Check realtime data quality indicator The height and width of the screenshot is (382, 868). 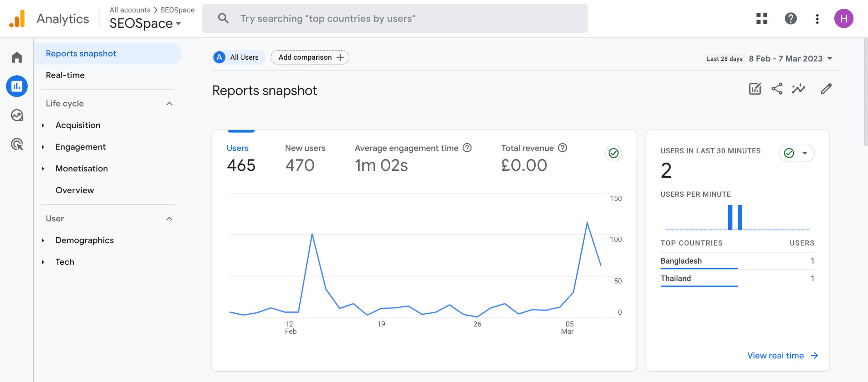coord(788,153)
